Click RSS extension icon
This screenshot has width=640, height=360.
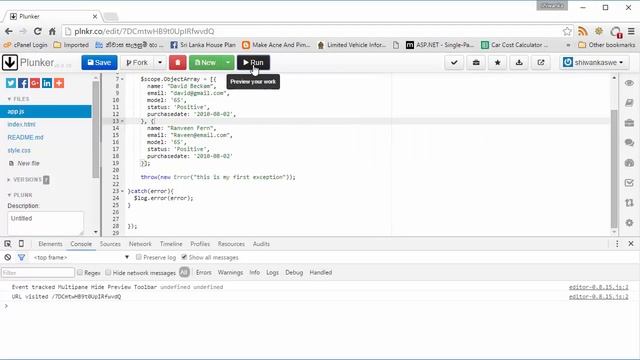(x=583, y=31)
